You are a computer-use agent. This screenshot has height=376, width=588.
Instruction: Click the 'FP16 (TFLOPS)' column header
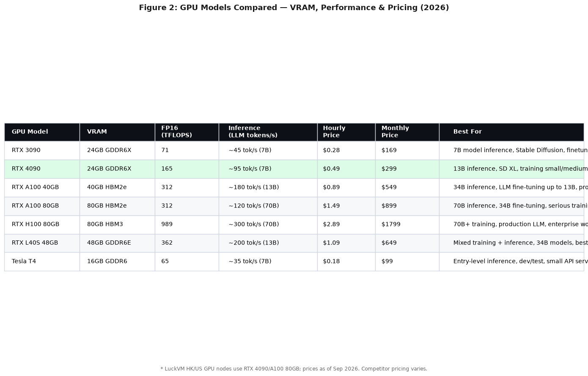click(187, 132)
